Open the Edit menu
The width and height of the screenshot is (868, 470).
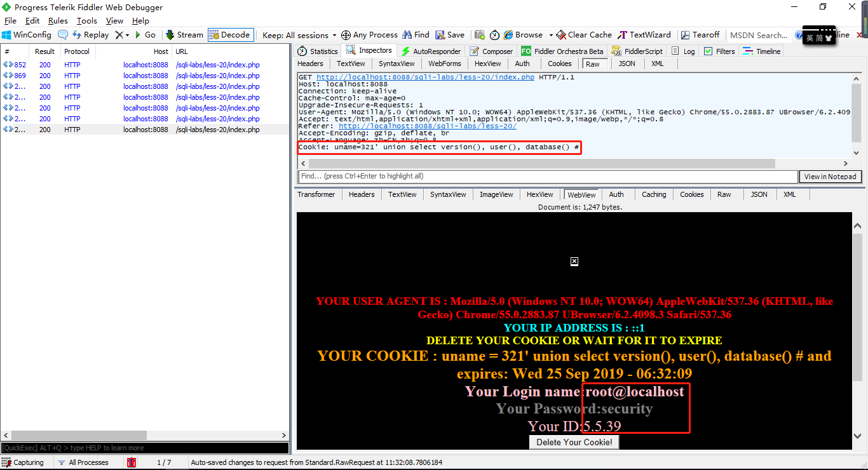[32, 21]
